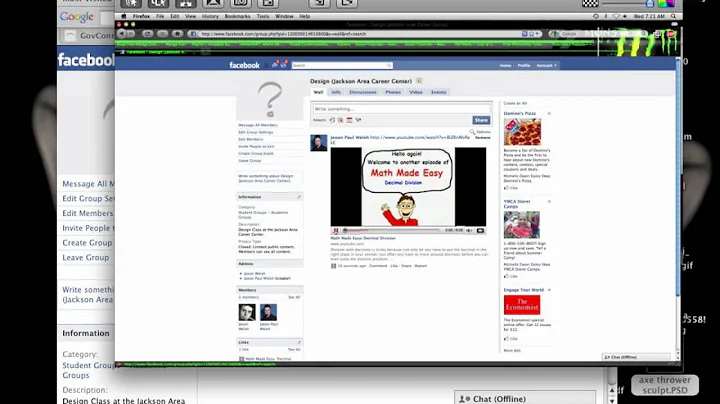Viewport: 720px width, 404px height.
Task: Bookmark the page with the URL bar star
Action: point(531,34)
